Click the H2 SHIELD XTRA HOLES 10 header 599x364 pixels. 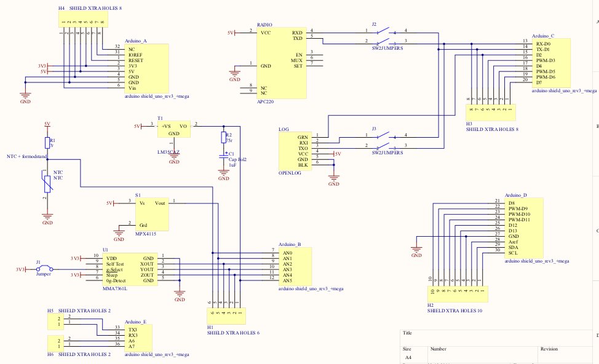tap(457, 293)
